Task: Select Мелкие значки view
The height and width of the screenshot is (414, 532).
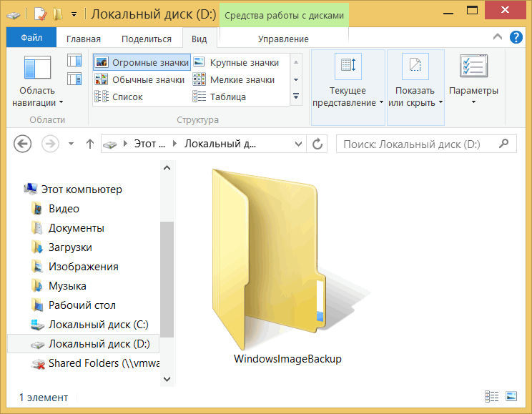Action: [234, 80]
